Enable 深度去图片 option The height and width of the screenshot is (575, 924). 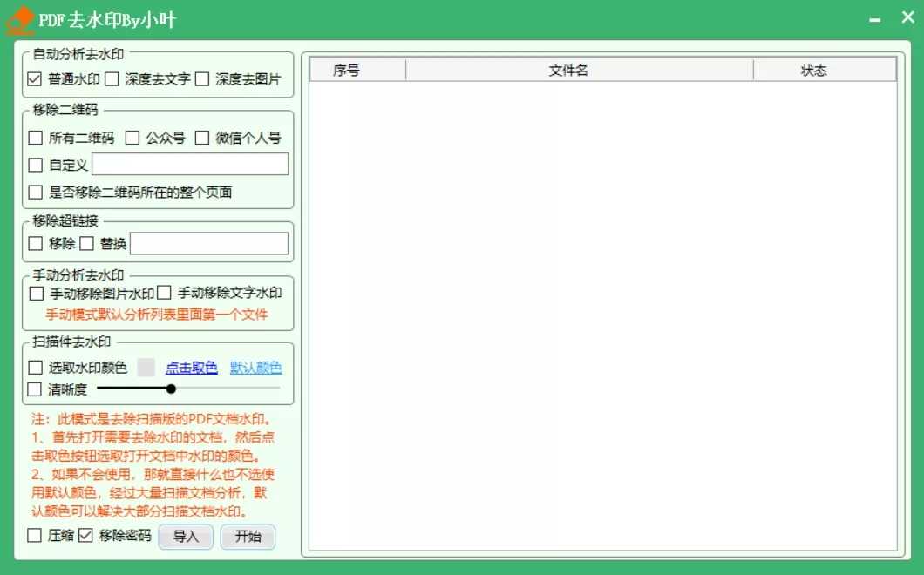click(202, 79)
